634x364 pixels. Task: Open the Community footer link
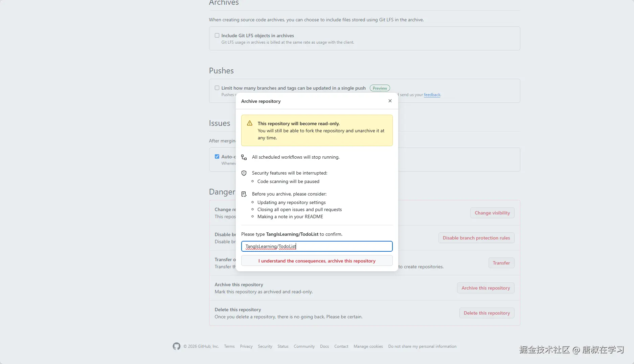click(304, 346)
